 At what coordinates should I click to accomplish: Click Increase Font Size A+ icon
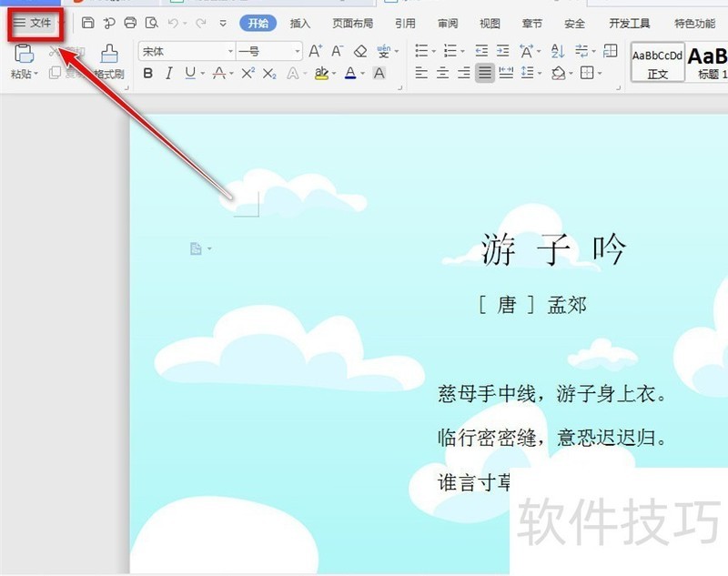tap(316, 51)
